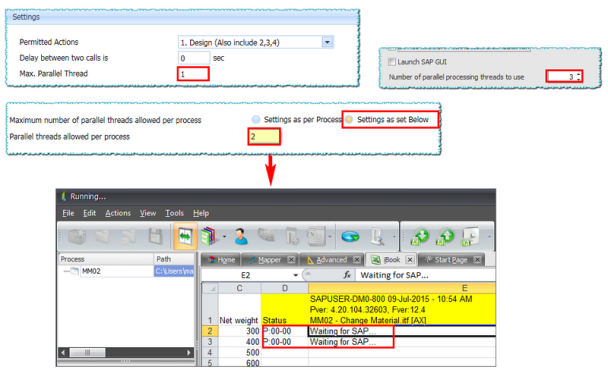Viewport: 608px width, 370px height.
Task: Open the Actions menu
Action: point(118,213)
